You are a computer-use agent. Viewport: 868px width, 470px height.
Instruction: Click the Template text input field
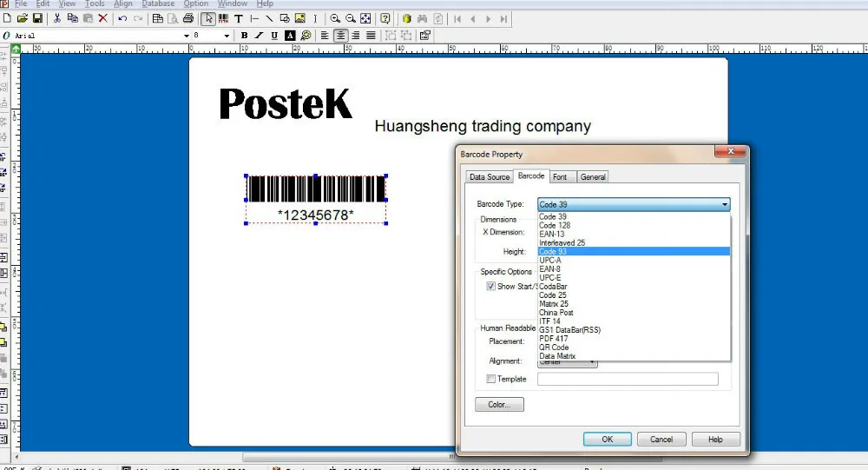[x=628, y=379]
